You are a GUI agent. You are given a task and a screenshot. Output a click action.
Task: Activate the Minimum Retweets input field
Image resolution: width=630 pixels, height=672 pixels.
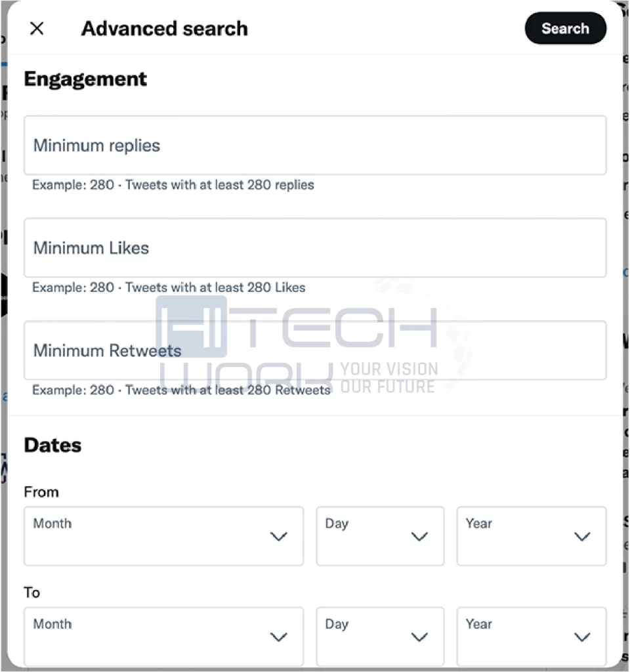click(x=315, y=350)
